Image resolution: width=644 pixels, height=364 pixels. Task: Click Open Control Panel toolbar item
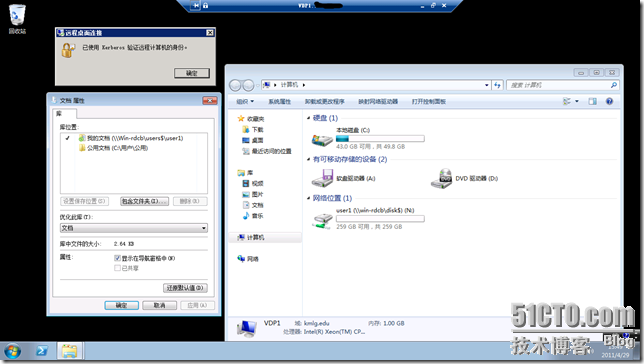[x=428, y=101]
